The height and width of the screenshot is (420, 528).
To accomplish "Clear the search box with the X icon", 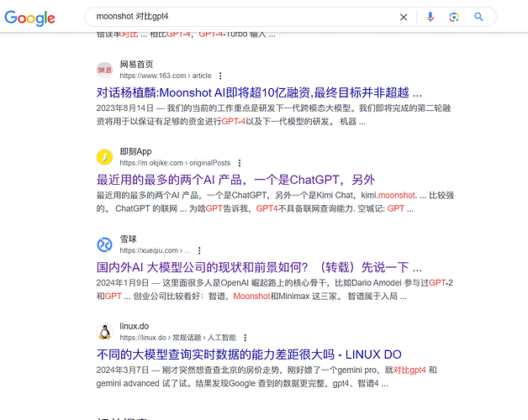I will tap(404, 17).
